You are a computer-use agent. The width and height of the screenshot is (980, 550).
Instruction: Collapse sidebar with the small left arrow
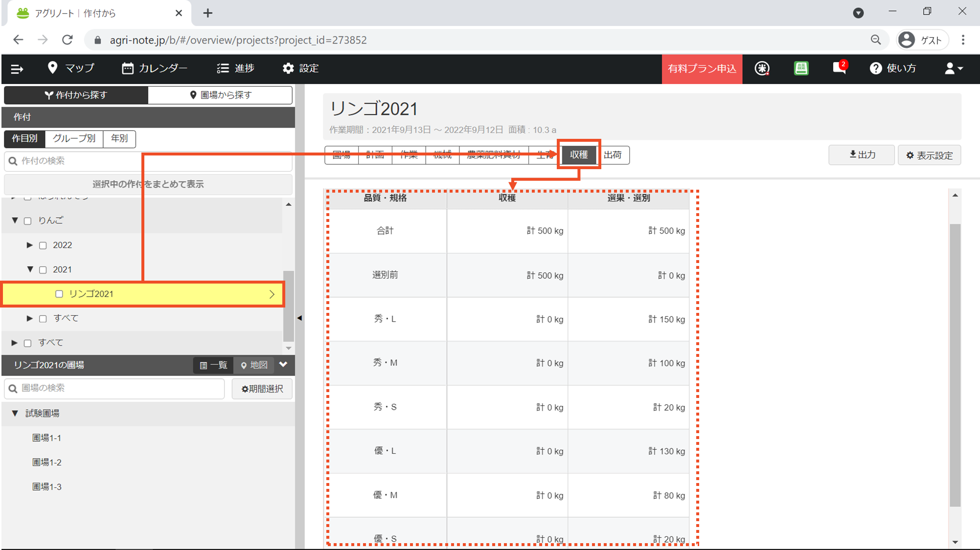coord(299,318)
